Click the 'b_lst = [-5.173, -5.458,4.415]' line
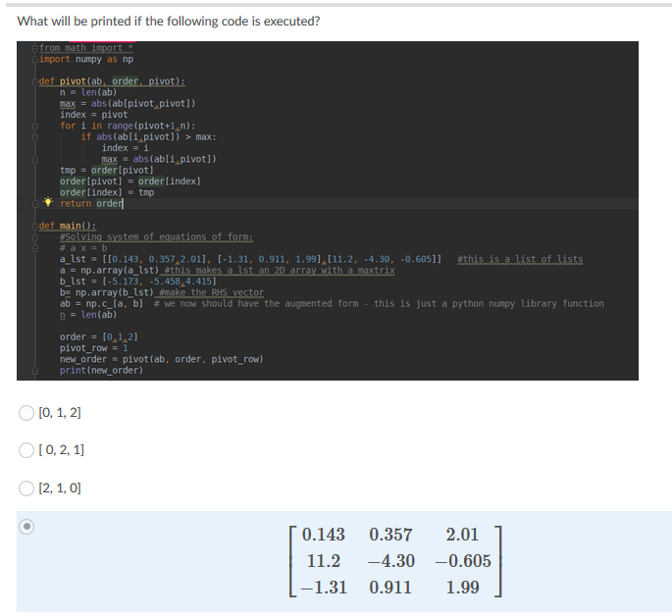This screenshot has height=616, width=672. click(138, 282)
